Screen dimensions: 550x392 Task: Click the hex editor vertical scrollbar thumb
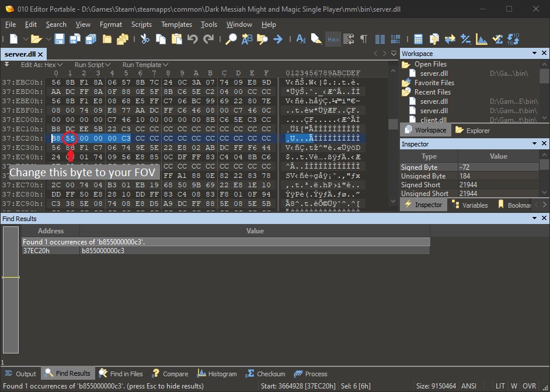[x=393, y=124]
